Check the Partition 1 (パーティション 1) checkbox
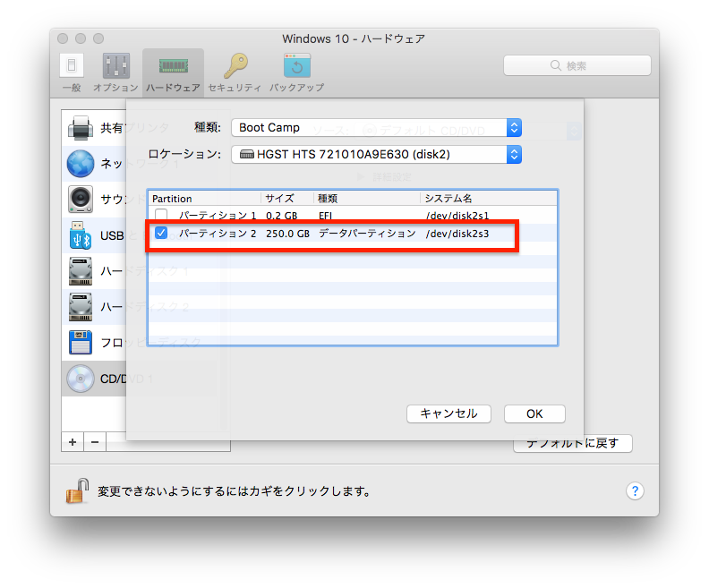 (x=161, y=214)
